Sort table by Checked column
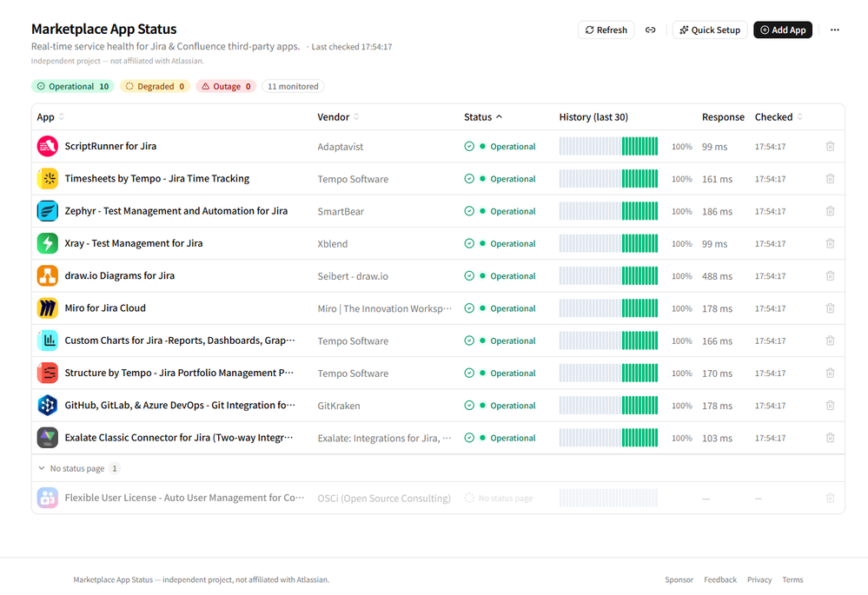868x595 pixels. 779,116
